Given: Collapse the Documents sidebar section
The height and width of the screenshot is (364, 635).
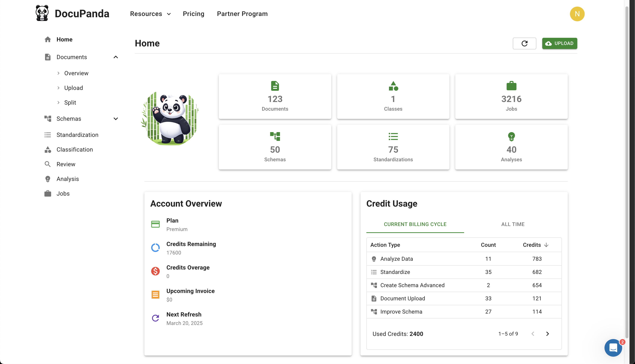Looking at the screenshot, I should click(x=116, y=57).
